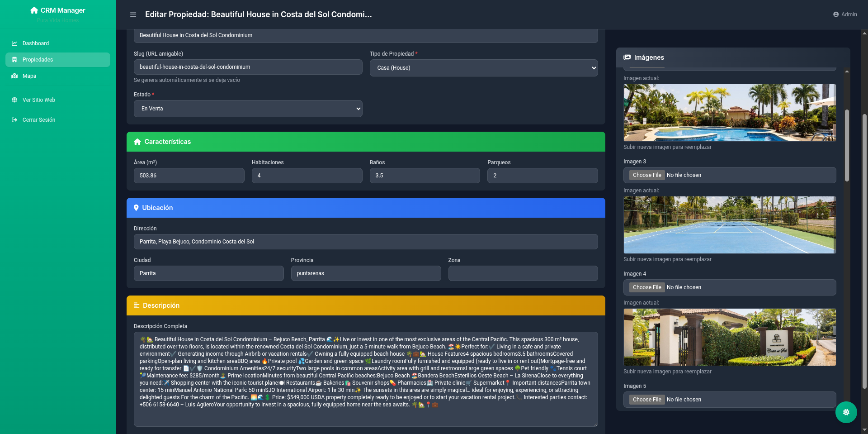This screenshot has width=868, height=434.
Task: Click the Descripción text-lines icon
Action: tap(137, 305)
